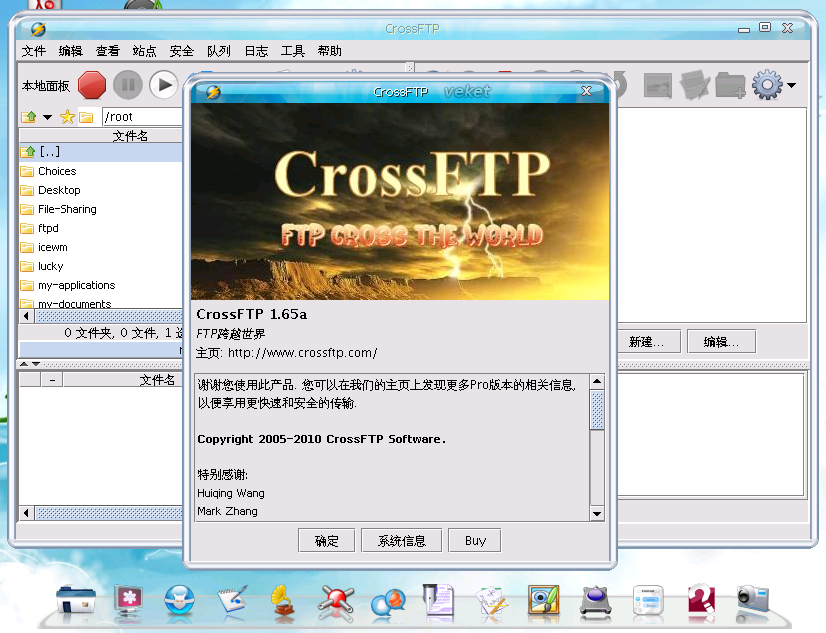
Task: Select the Choices folder
Action: [101, 171]
